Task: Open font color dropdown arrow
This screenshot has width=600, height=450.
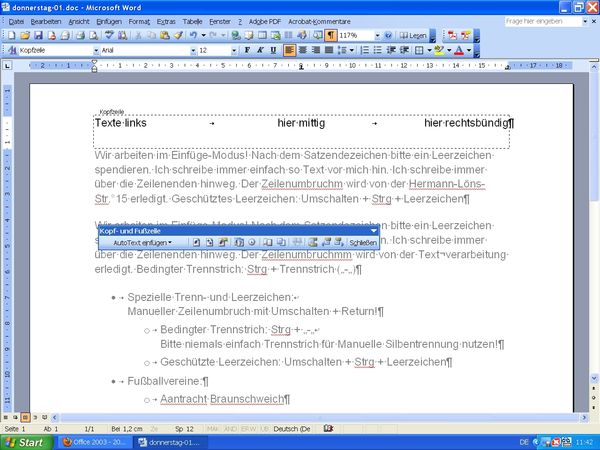Action: [469, 50]
